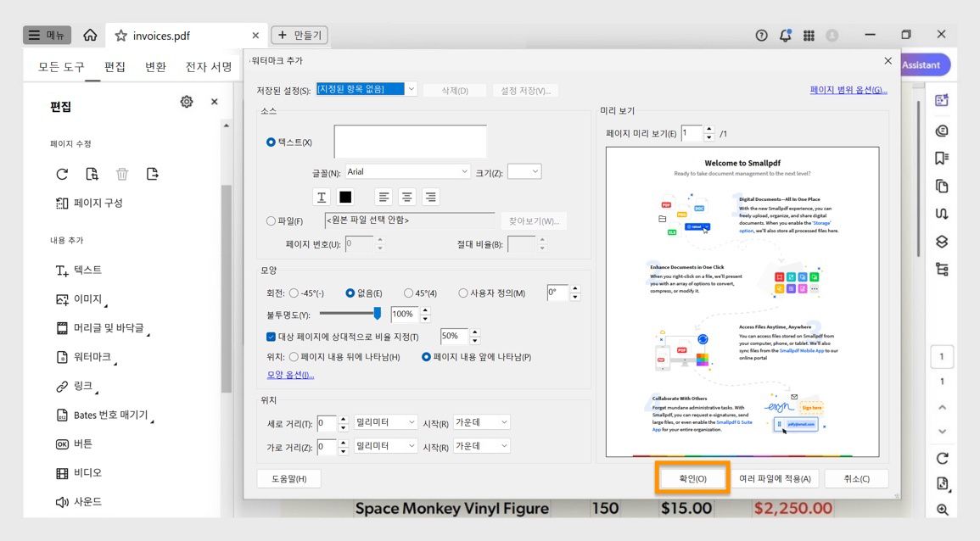Image resolution: width=980 pixels, height=541 pixels.
Task: Select the center text alignment icon
Action: [406, 197]
